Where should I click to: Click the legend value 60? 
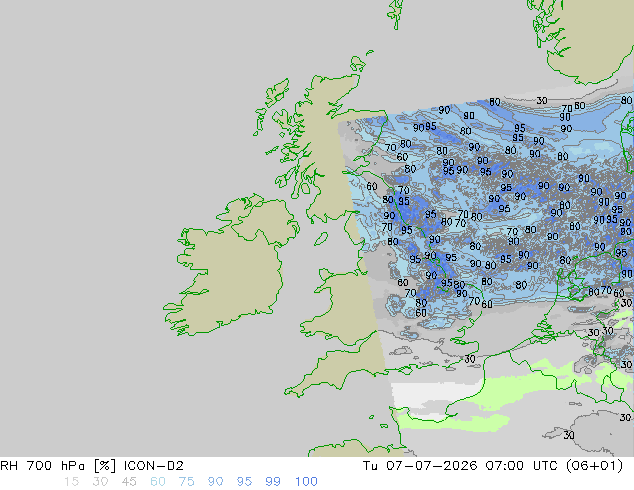pyautogui.click(x=158, y=482)
